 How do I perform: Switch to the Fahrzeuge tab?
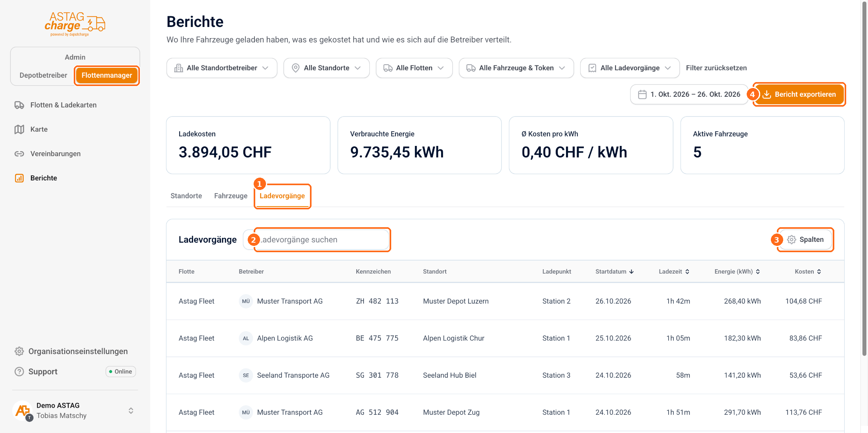pyautogui.click(x=231, y=196)
